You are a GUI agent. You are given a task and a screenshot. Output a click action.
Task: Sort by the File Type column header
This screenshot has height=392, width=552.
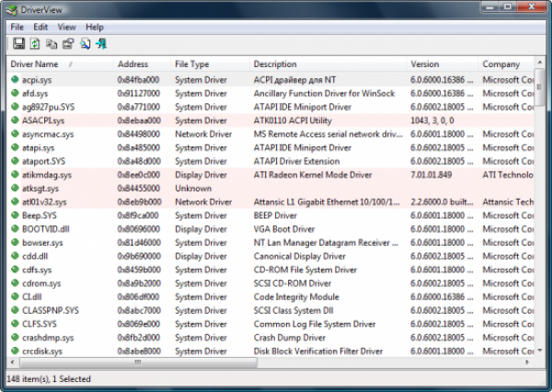(x=193, y=64)
